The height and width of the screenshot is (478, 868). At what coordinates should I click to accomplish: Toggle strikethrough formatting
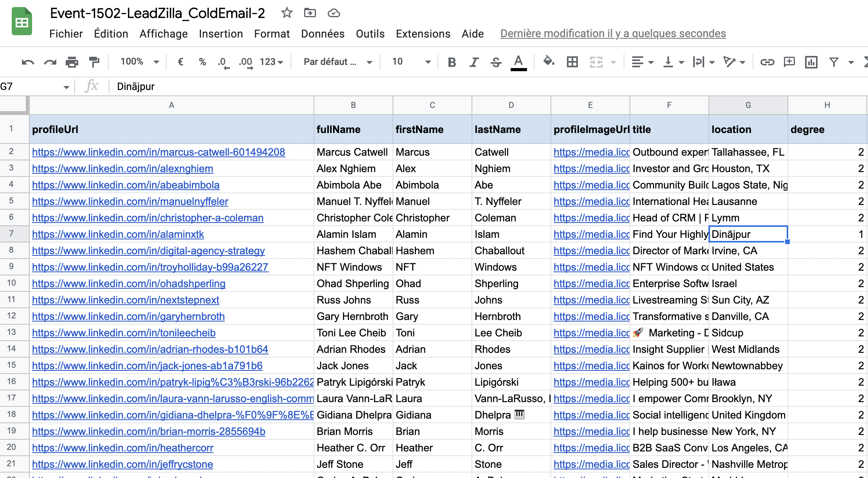496,62
